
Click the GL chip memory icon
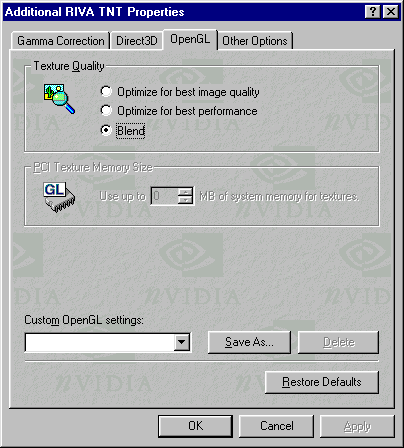59,197
